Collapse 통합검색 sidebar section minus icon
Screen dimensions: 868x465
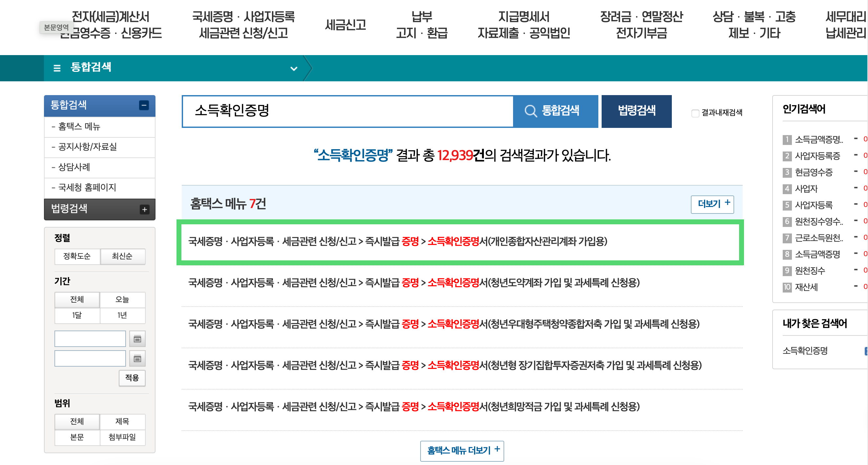pyautogui.click(x=144, y=106)
